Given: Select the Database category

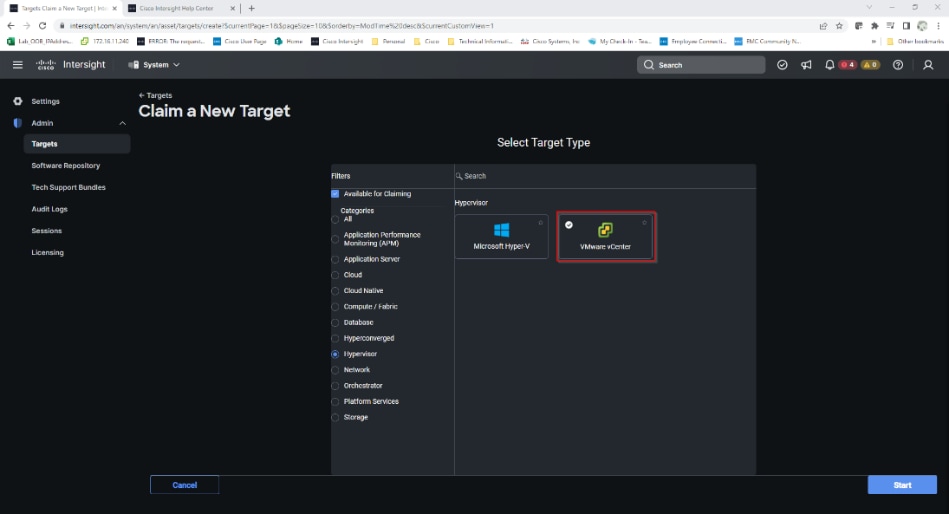Looking at the screenshot, I should pos(335,323).
